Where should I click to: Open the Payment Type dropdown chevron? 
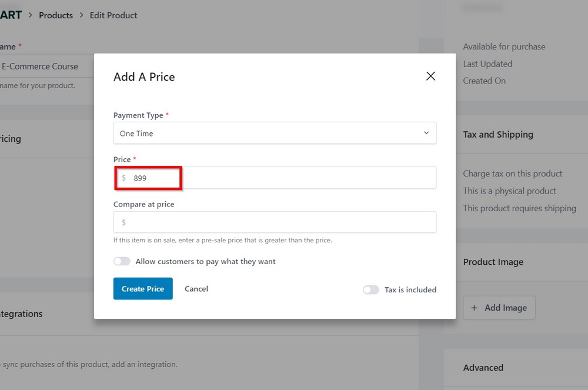tap(426, 133)
